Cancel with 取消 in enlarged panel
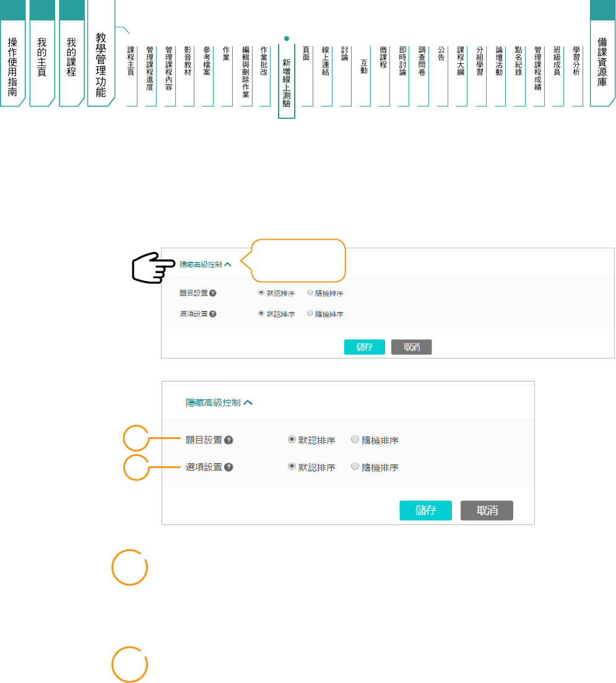 487,510
